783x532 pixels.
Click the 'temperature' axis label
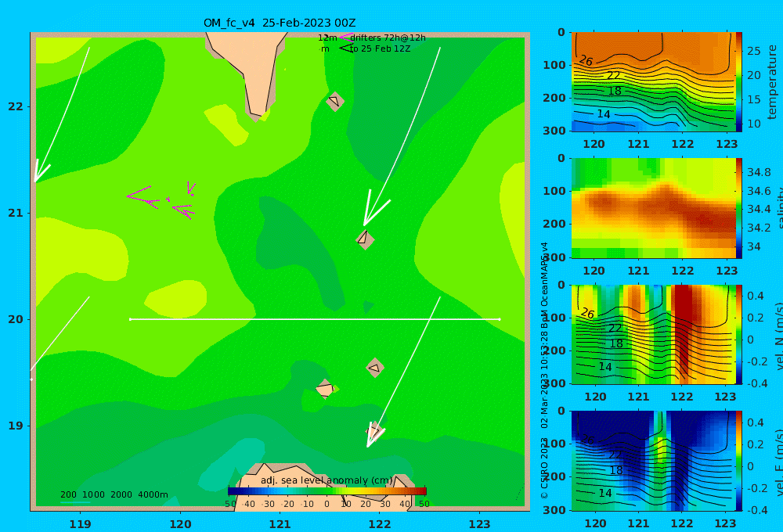(x=772, y=82)
